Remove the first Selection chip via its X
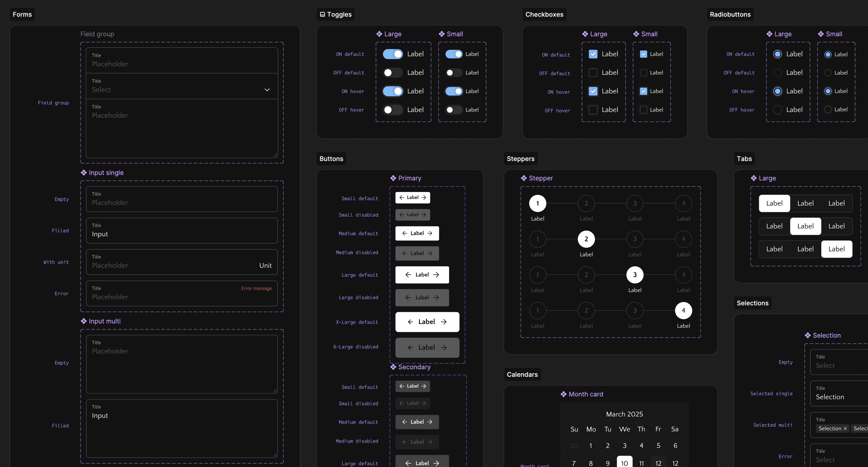The height and width of the screenshot is (467, 868). [845, 429]
